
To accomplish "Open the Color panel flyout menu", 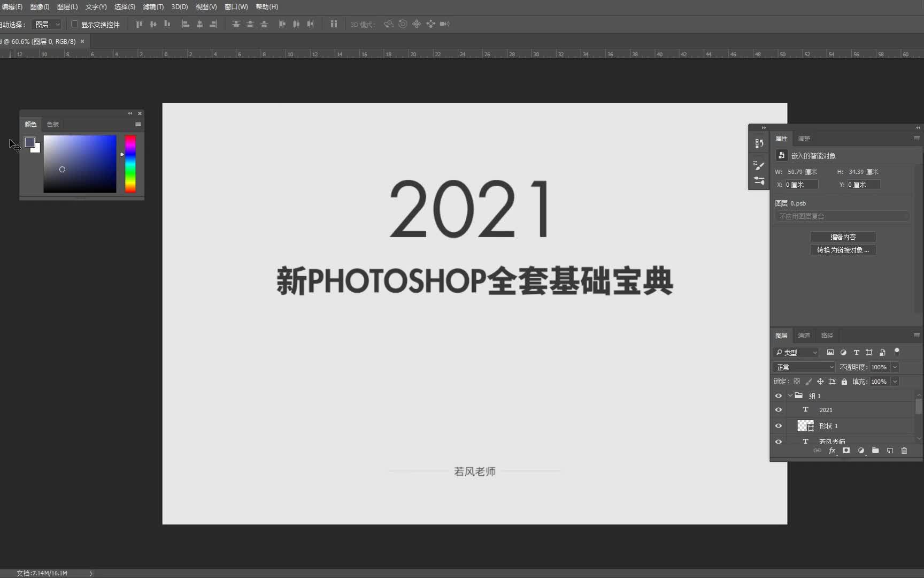I will (x=138, y=124).
